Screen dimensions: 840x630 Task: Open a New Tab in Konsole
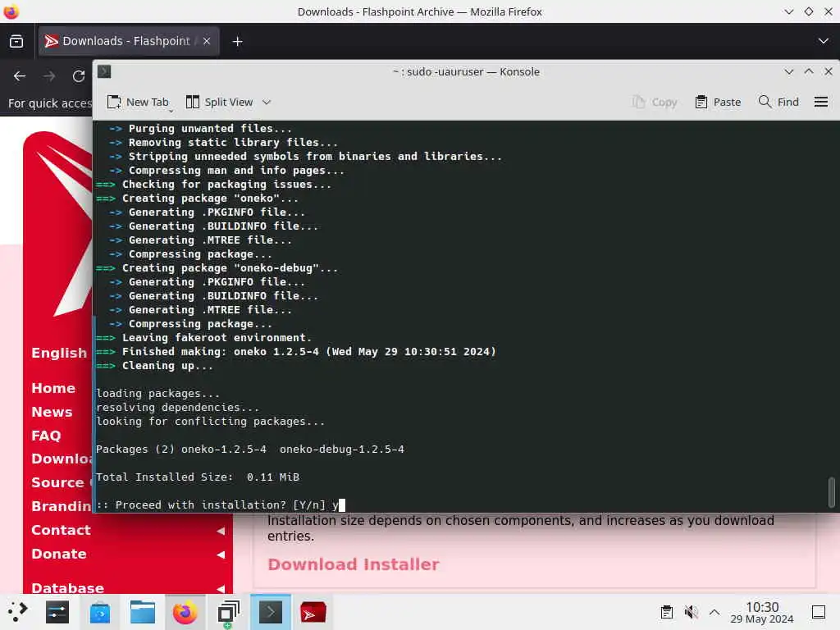pos(138,102)
